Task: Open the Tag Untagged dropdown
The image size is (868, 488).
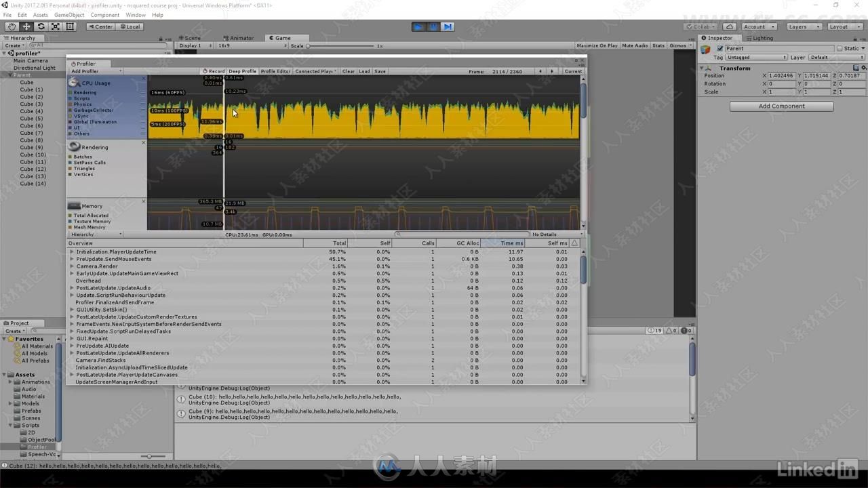Action: [756, 58]
